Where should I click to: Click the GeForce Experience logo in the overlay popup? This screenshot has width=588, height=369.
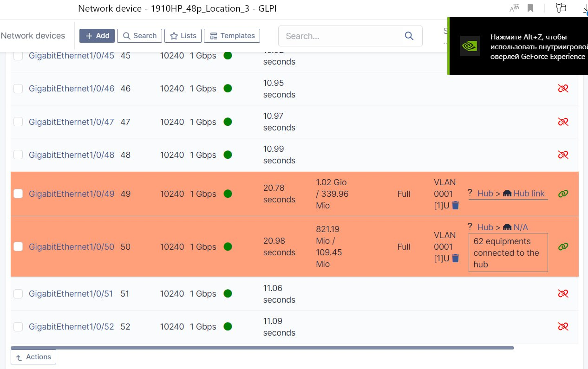470,45
